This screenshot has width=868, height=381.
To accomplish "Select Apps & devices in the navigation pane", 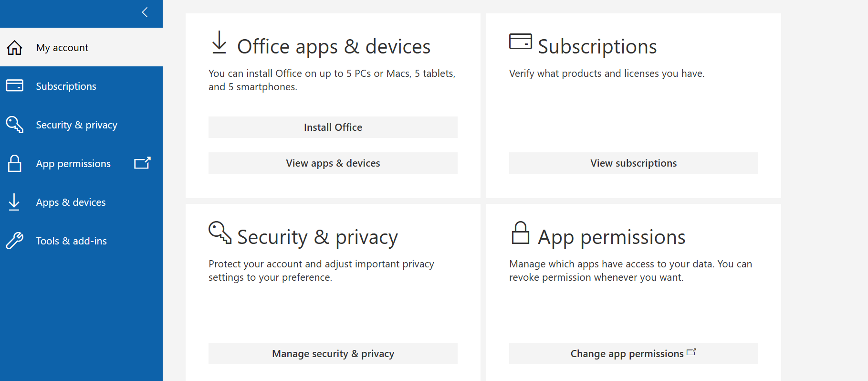I will pos(71,202).
